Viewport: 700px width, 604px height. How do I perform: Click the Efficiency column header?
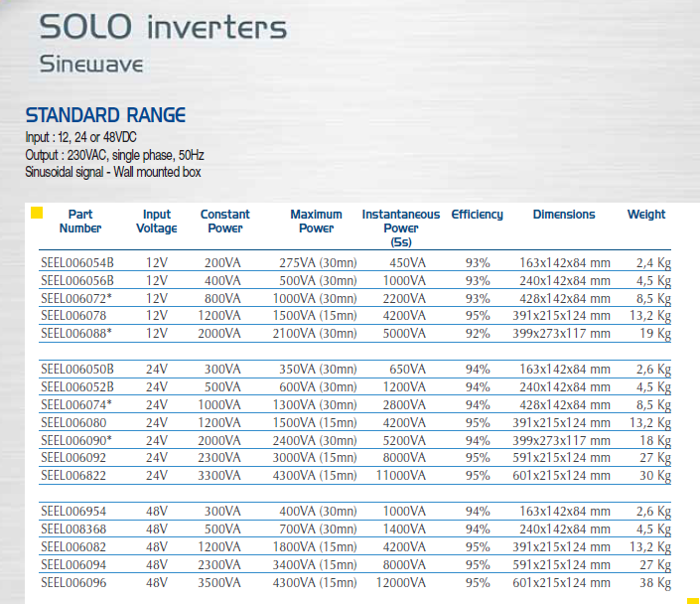click(478, 215)
